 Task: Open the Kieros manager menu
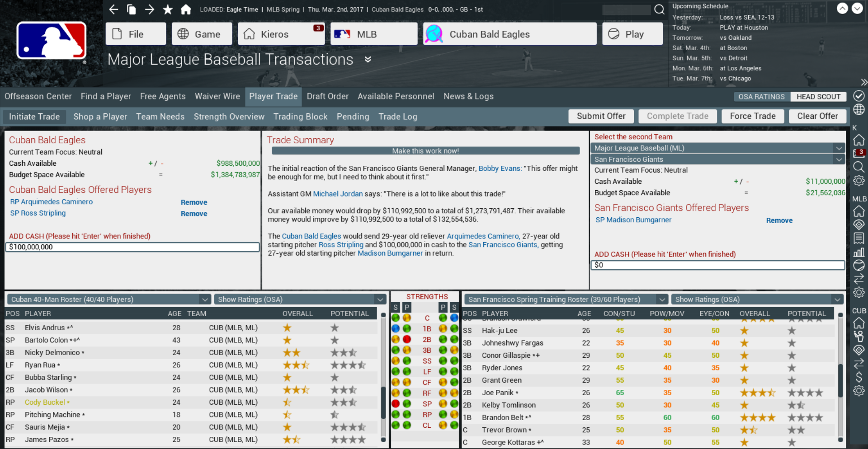281,34
